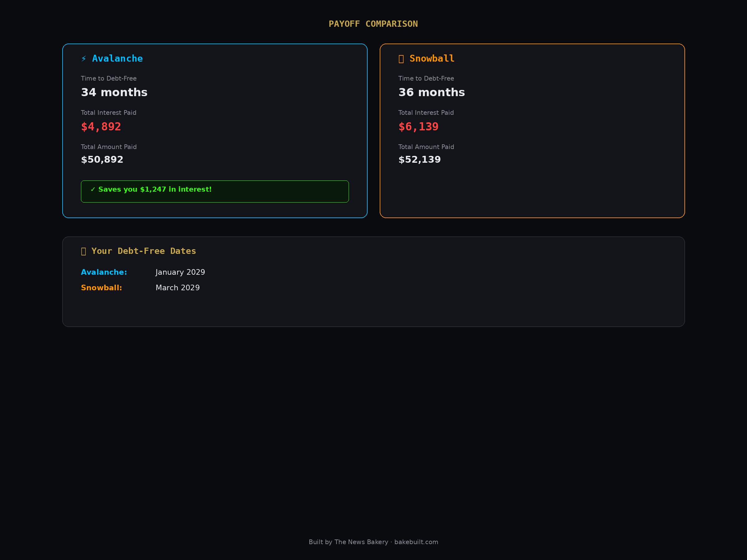Click the $6,139 interest amount

(x=418, y=127)
